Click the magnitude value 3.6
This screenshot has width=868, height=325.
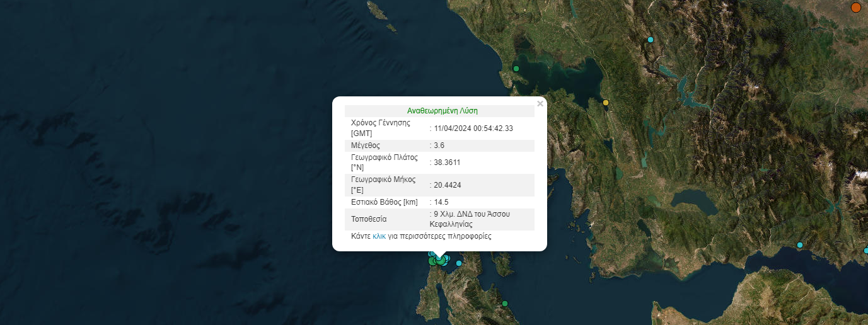(x=439, y=145)
